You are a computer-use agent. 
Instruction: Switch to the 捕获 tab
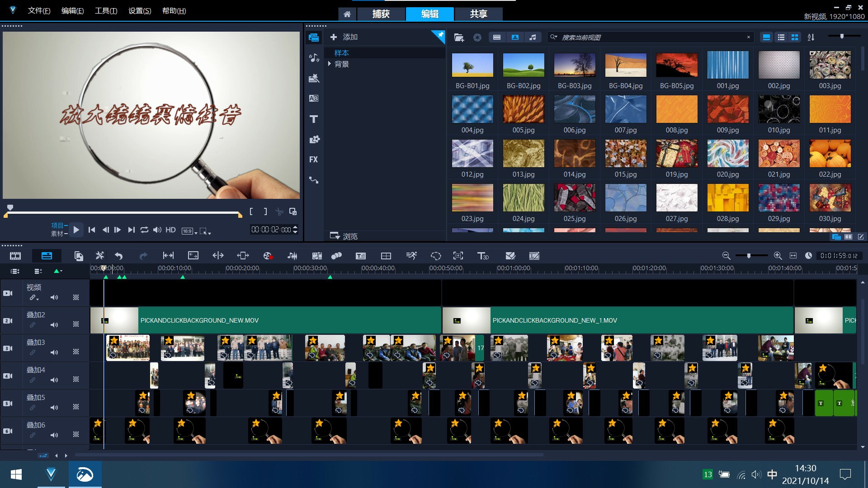tap(381, 14)
